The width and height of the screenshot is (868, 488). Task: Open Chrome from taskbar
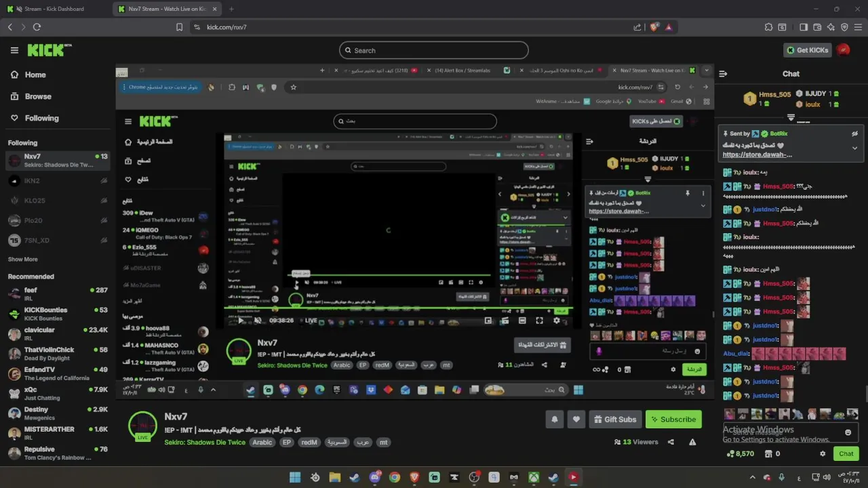[x=394, y=477]
